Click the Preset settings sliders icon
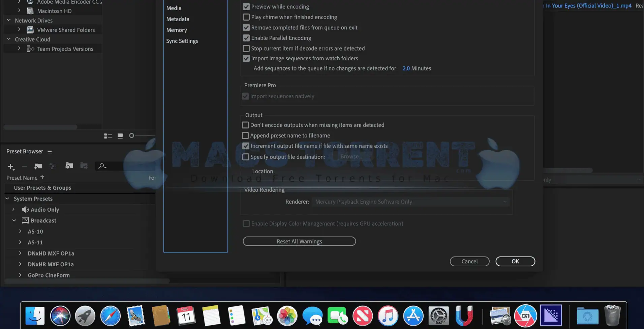644x329 pixels. pos(52,166)
